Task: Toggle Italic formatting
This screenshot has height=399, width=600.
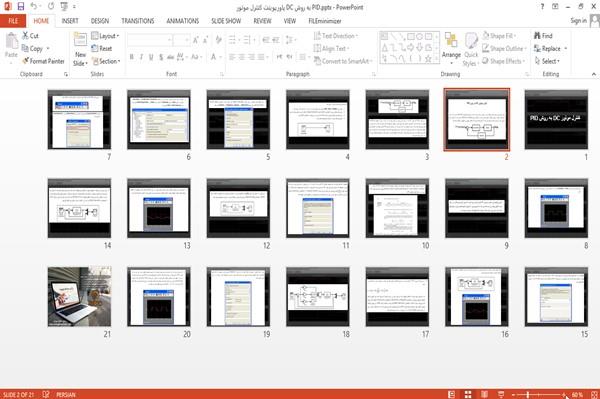Action: [141, 57]
